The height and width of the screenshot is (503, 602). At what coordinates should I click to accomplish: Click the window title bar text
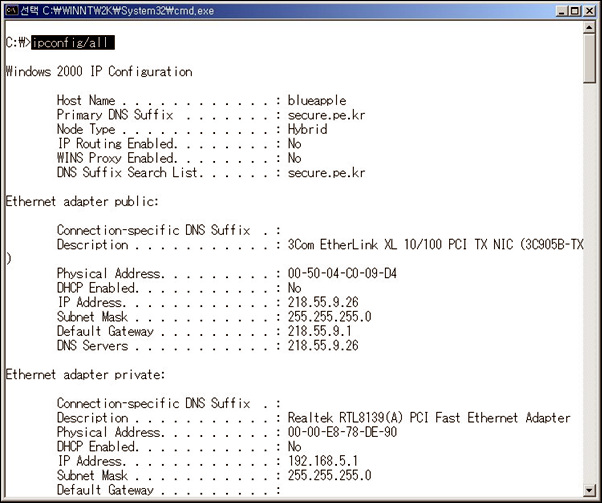coord(117,11)
